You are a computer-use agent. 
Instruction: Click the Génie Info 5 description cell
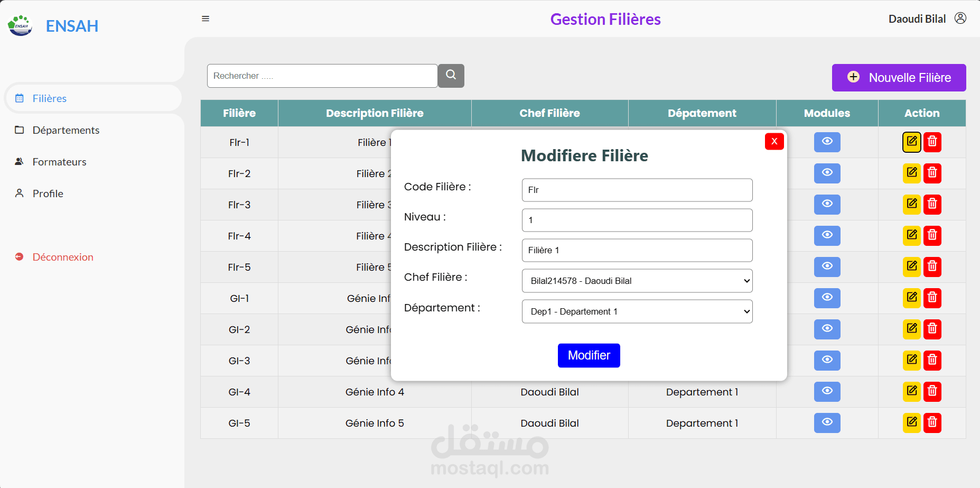(x=375, y=423)
